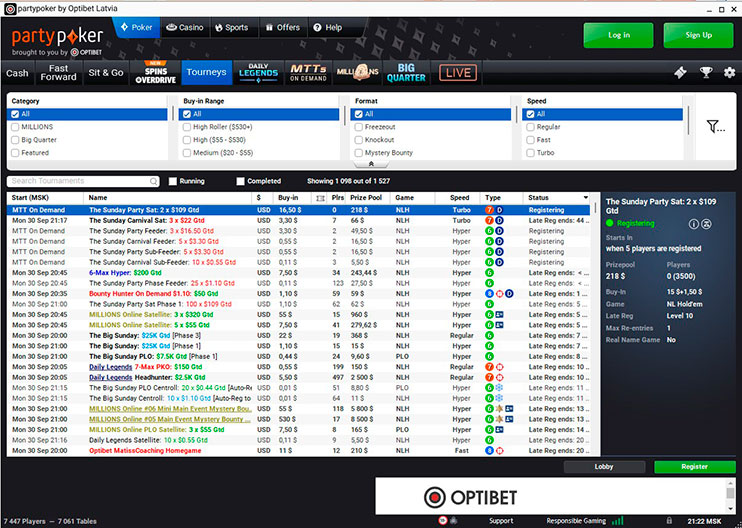742x528 pixels.
Task: Open Spins Overdrive lobby
Action: pyautogui.click(x=155, y=72)
